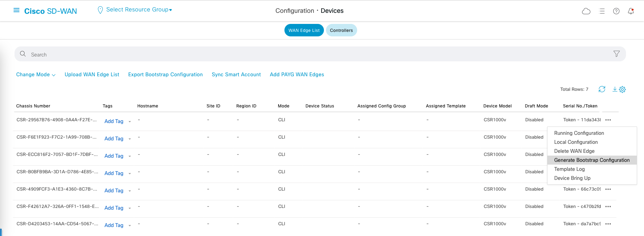Switch to the Controllers tab

coord(341,30)
